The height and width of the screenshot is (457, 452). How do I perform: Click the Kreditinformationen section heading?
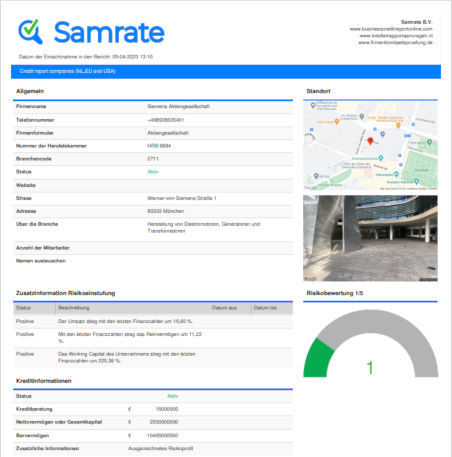click(x=44, y=381)
